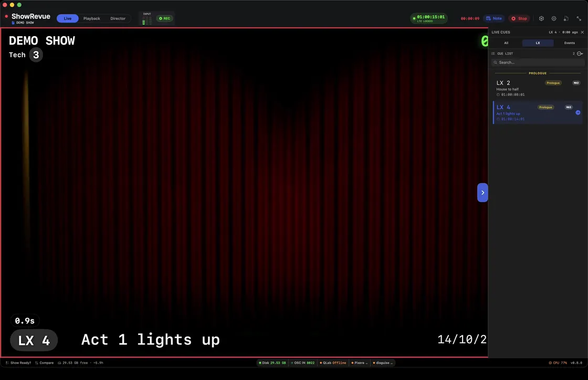
Task: Select the Events tab
Action: [x=569, y=43]
